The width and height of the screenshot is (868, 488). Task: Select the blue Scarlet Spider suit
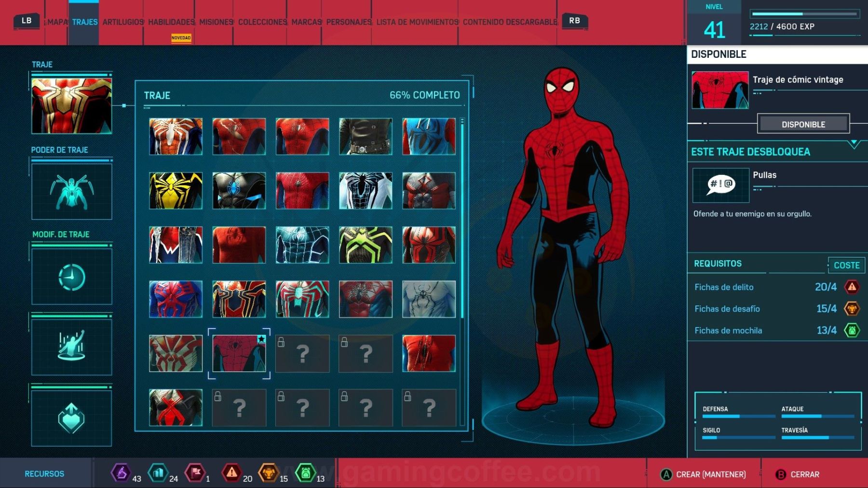(x=429, y=137)
